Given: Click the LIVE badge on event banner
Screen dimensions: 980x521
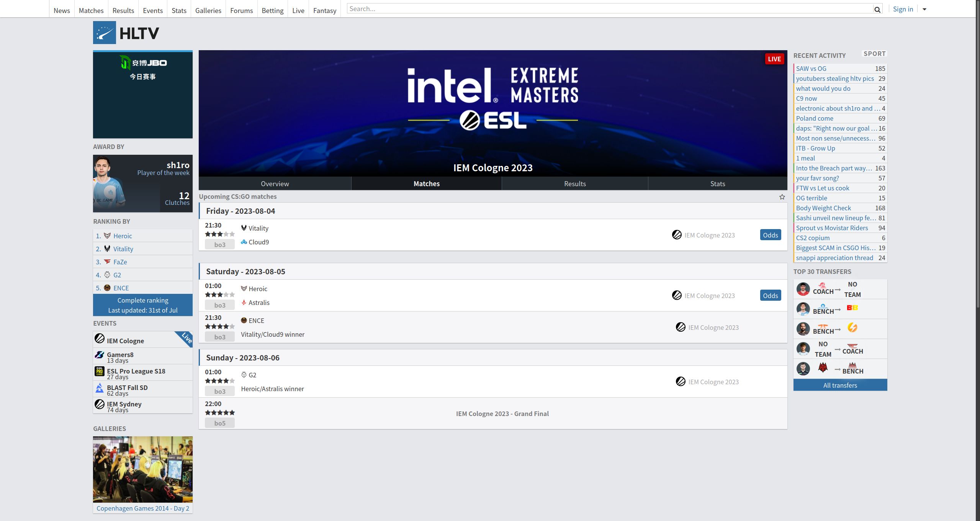Looking at the screenshot, I should (x=774, y=59).
